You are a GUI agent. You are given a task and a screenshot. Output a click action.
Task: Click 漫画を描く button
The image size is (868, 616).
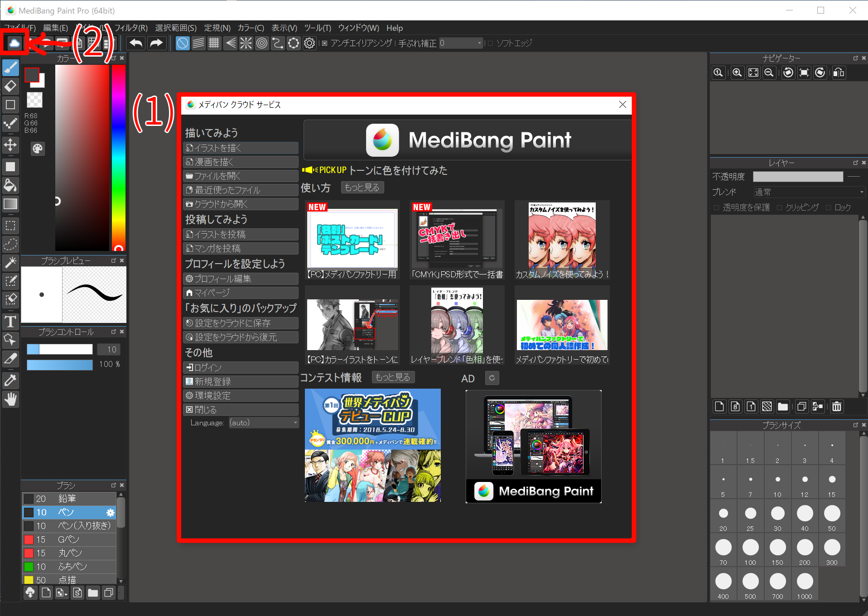pos(241,162)
